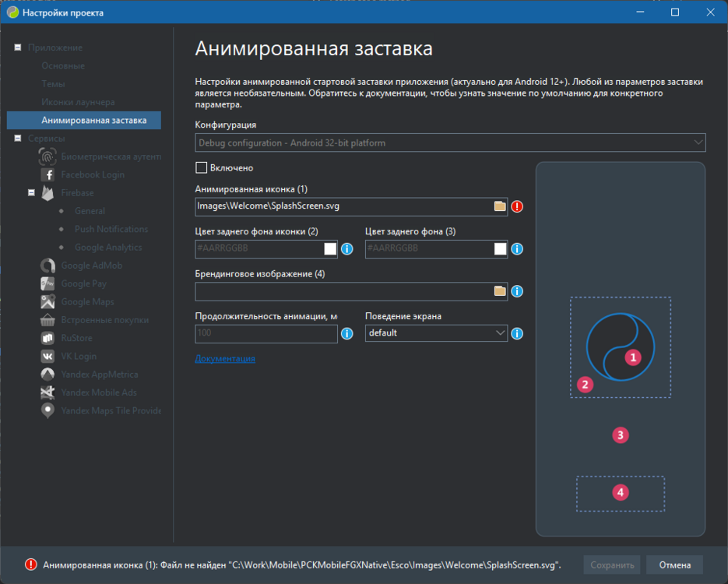Click the animation duration input field
This screenshot has height=584, width=728.
[x=266, y=333]
